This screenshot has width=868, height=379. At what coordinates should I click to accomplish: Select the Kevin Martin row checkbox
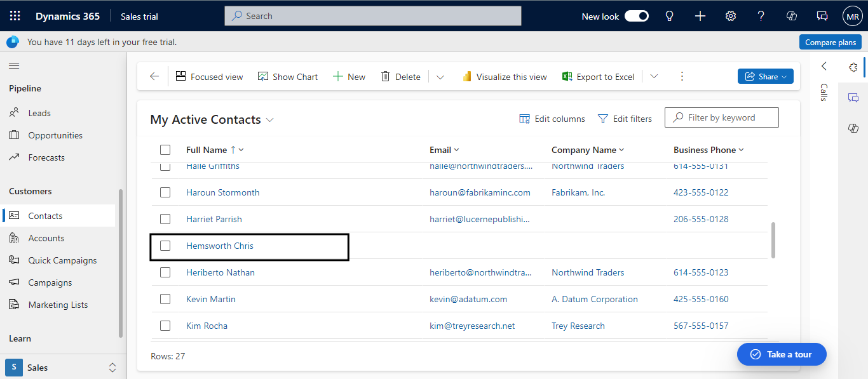click(x=165, y=299)
